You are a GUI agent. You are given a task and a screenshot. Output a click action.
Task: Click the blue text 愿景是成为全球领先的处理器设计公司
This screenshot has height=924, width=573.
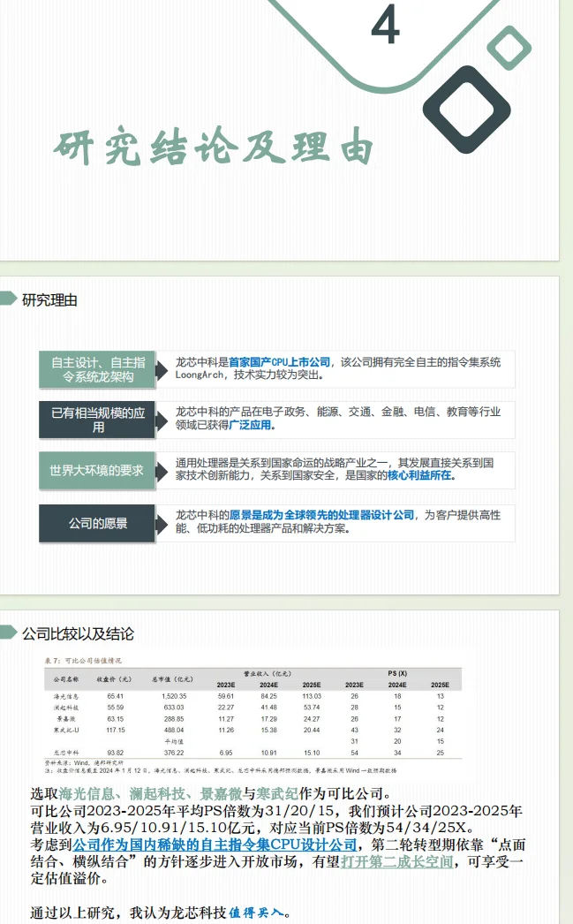(x=321, y=515)
